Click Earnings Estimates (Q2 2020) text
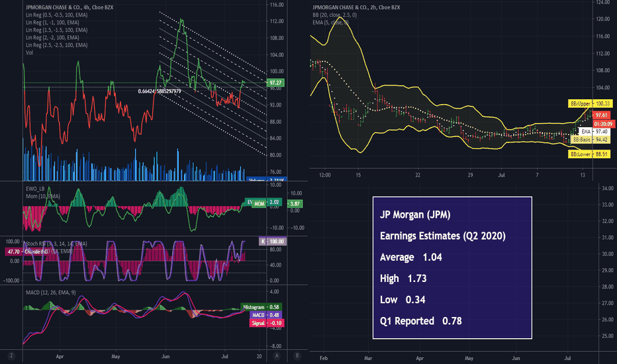The height and width of the screenshot is (364, 617). 443,236
